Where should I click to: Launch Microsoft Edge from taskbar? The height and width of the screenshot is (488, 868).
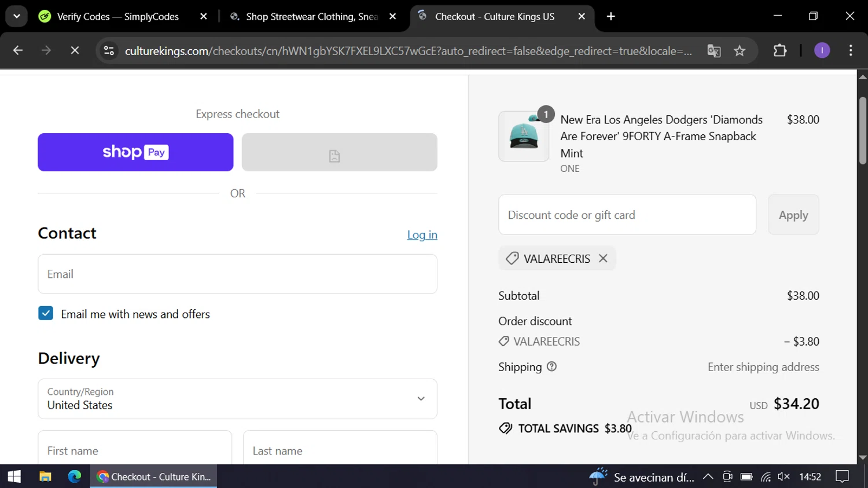[75, 476]
